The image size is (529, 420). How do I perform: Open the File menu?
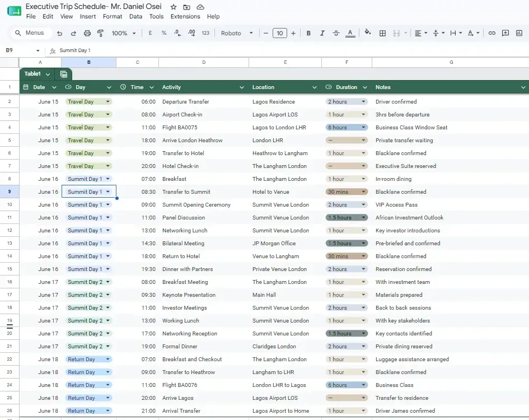click(31, 16)
